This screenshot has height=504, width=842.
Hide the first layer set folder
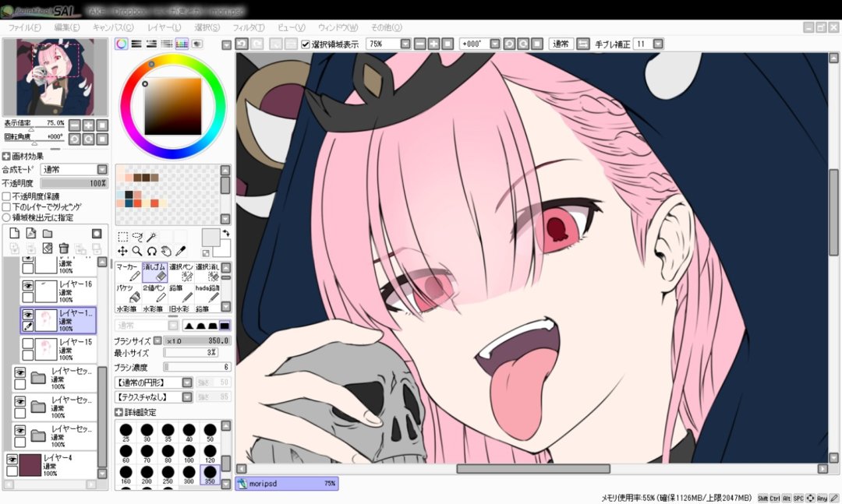click(x=19, y=372)
